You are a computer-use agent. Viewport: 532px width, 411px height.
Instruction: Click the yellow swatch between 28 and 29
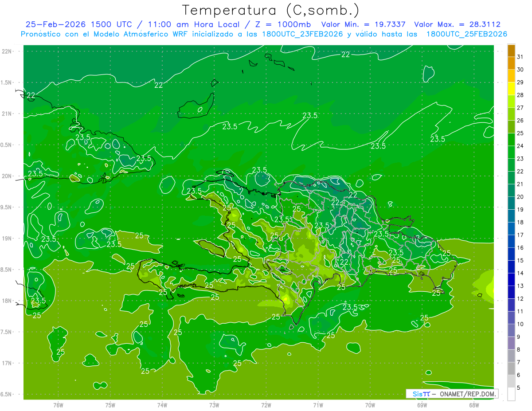click(511, 89)
